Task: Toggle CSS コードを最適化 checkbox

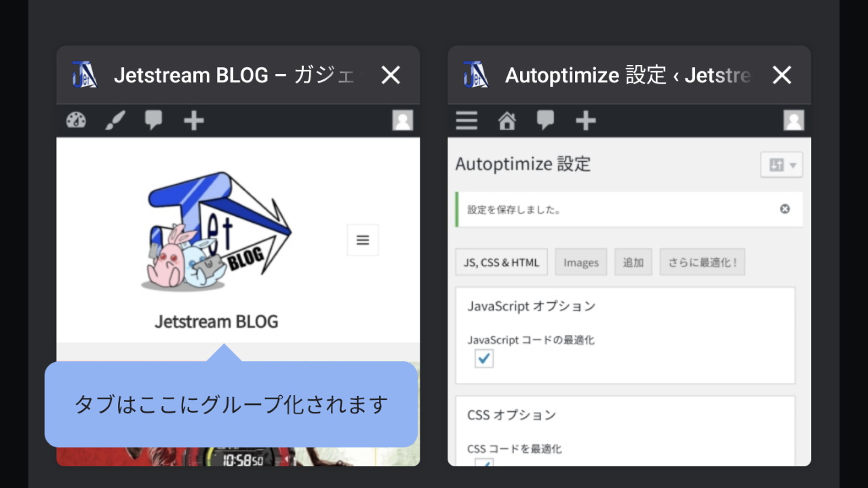Action: [484, 463]
